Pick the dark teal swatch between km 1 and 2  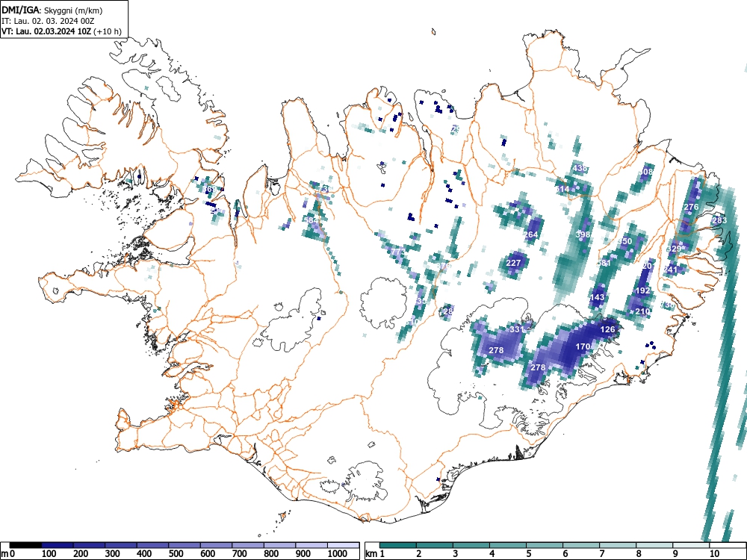click(x=398, y=545)
